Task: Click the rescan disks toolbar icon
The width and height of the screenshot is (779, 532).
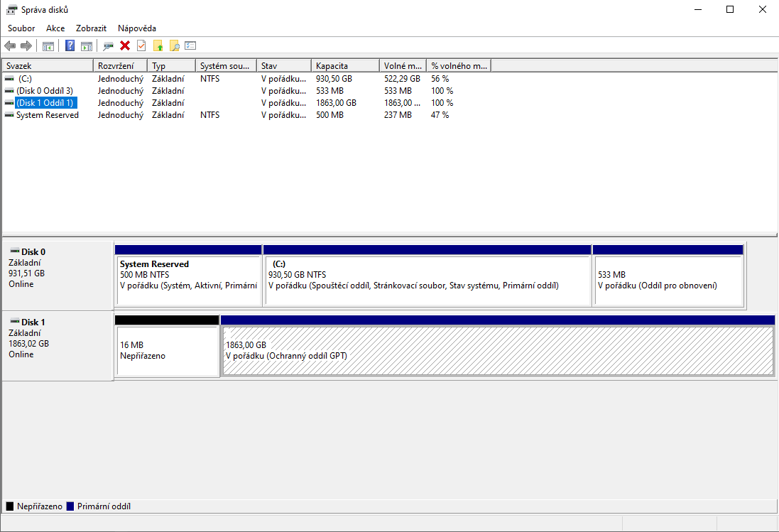Action: point(108,46)
